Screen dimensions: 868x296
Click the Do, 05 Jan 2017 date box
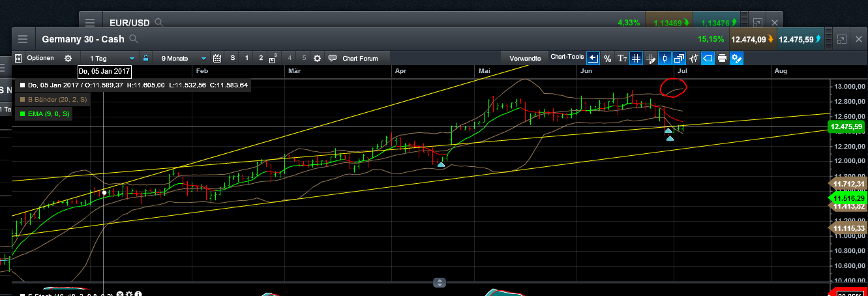[104, 71]
